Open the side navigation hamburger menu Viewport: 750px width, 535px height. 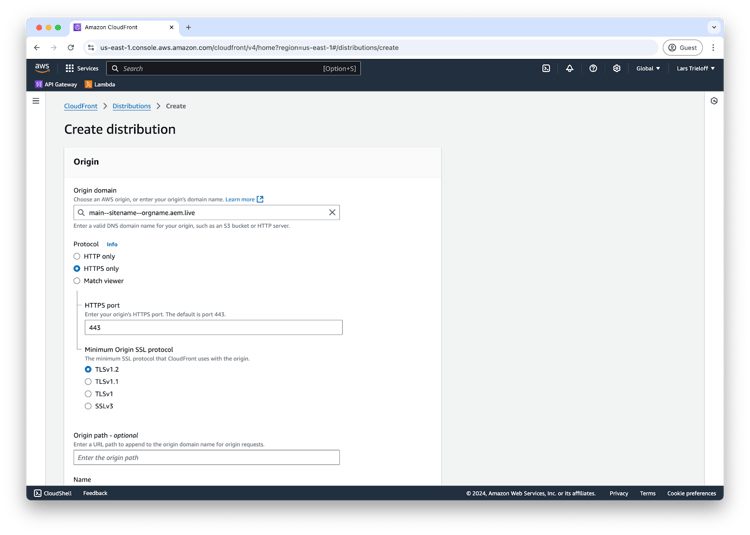click(36, 101)
